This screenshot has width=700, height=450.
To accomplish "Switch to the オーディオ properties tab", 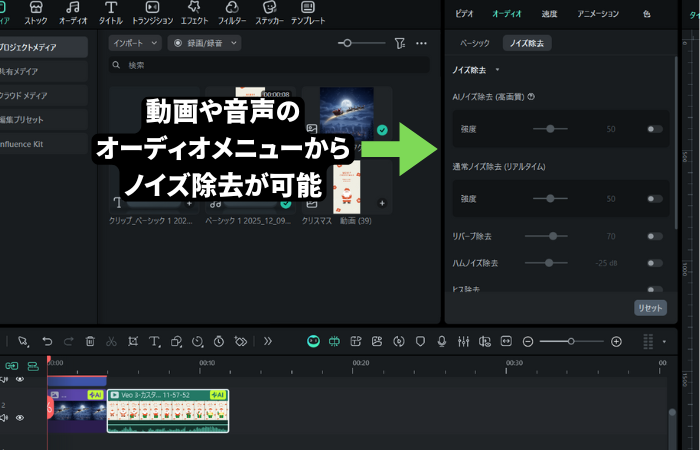I will coord(507,14).
